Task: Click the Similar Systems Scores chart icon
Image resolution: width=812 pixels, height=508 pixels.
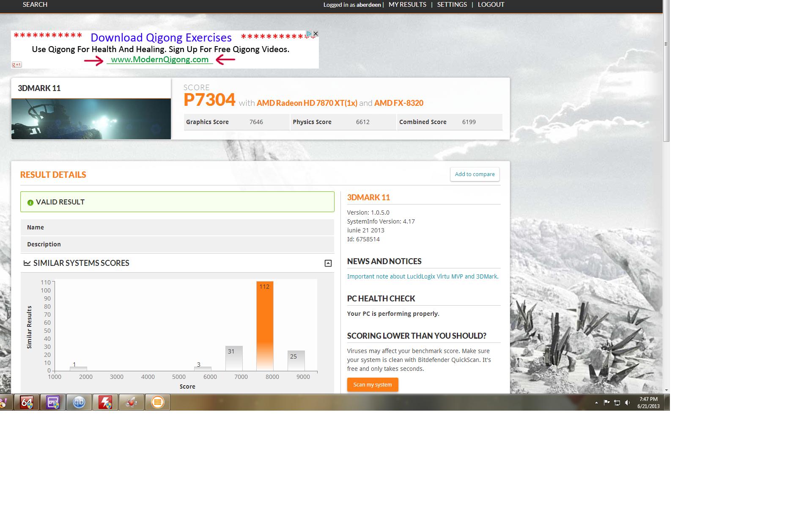Action: pyautogui.click(x=27, y=263)
